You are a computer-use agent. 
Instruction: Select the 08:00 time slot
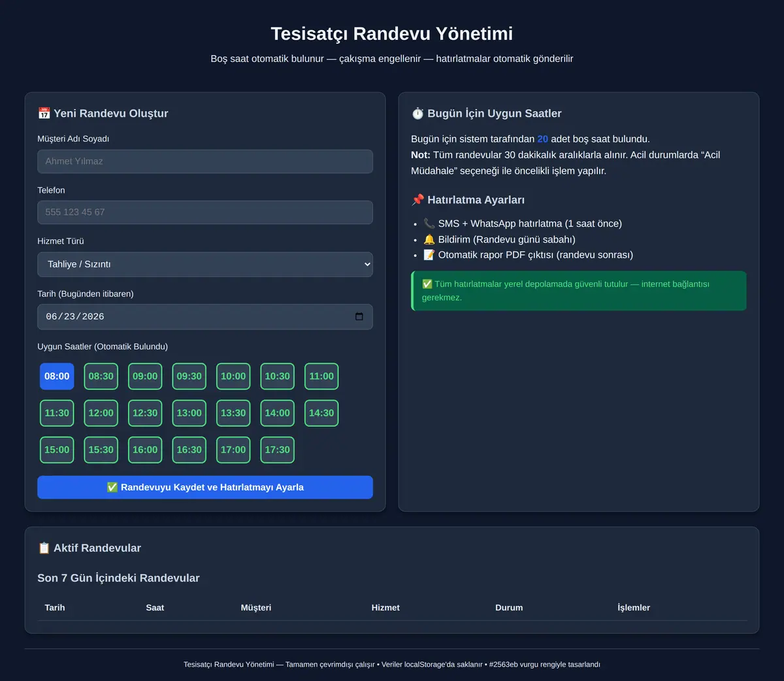(x=57, y=376)
